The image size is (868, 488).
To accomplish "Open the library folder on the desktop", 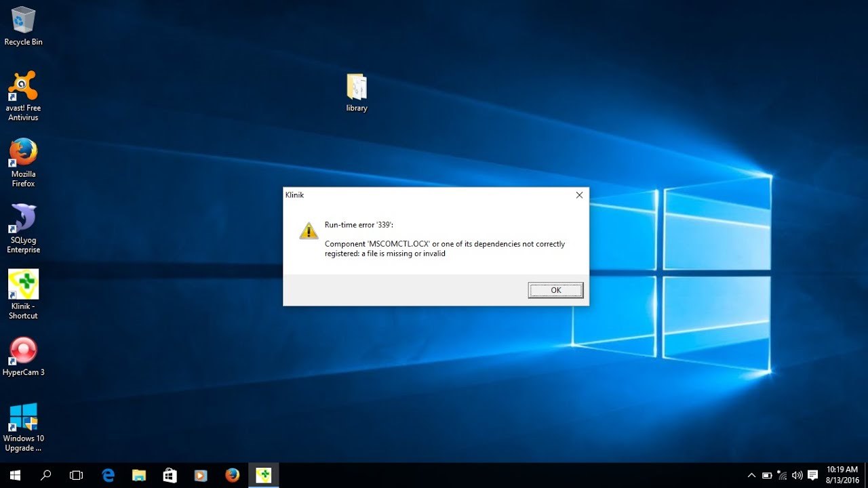I will [356, 87].
